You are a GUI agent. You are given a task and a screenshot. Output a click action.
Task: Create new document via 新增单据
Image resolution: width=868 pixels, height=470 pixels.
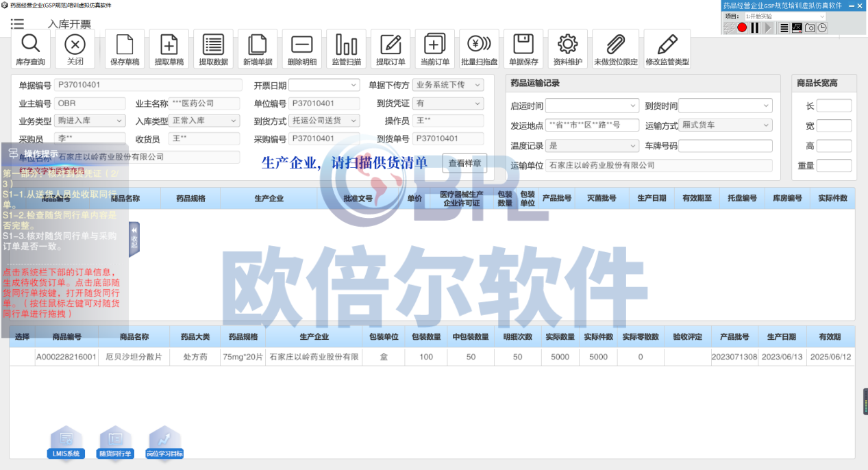pos(258,49)
